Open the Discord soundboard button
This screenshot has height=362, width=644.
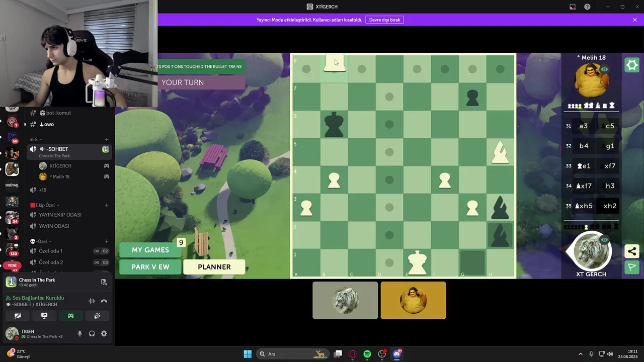[x=97, y=316]
